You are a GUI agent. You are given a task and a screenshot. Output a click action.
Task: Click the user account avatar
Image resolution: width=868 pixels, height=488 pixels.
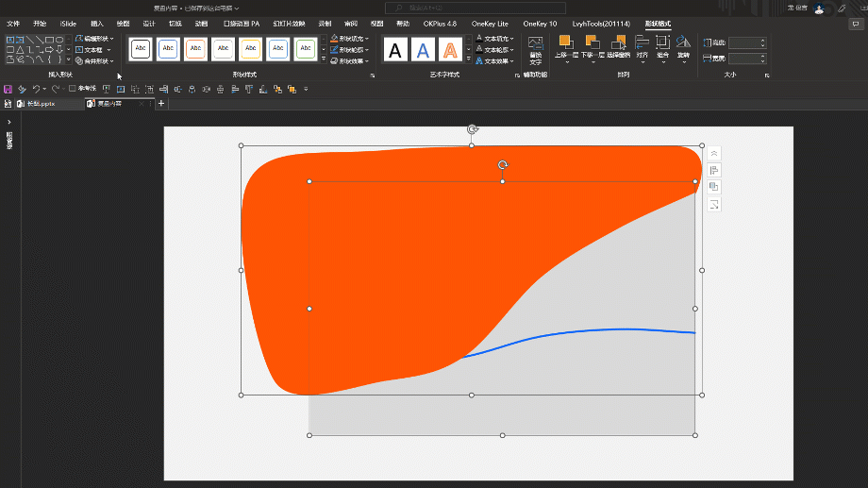[819, 8]
